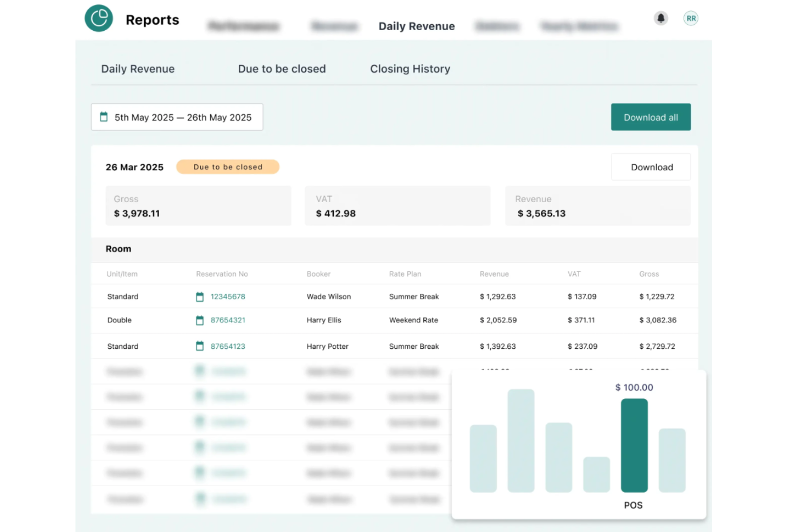Expand the 26 Mar 2025 report details
Image resolution: width=798 pixels, height=532 pixels.
click(134, 167)
